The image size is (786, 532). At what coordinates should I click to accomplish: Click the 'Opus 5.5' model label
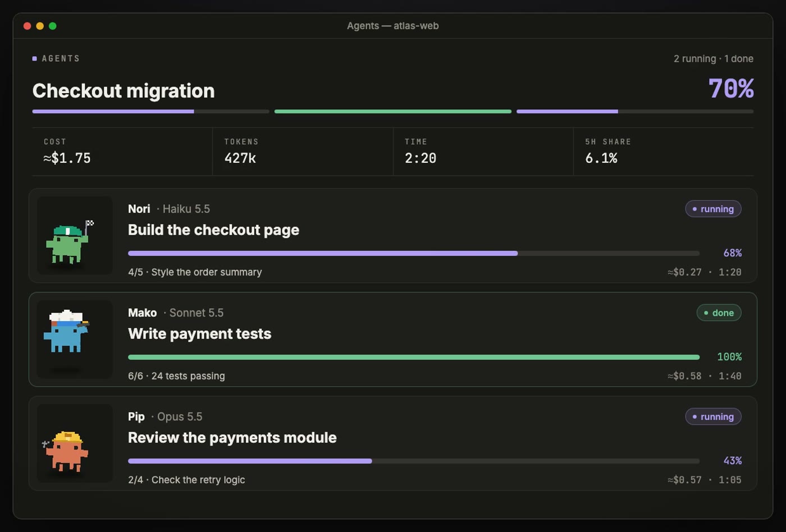coord(180,416)
